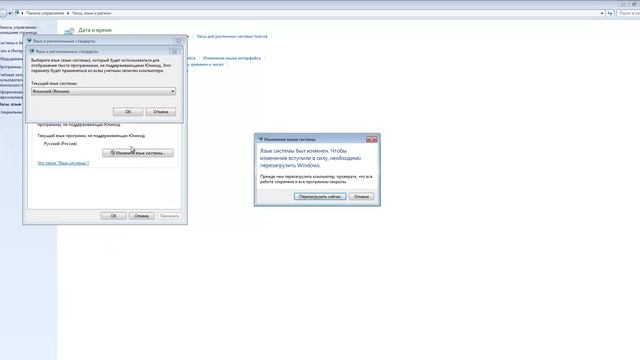Close the rear 'Язык и региональные стандарты' properties window

tap(179, 41)
